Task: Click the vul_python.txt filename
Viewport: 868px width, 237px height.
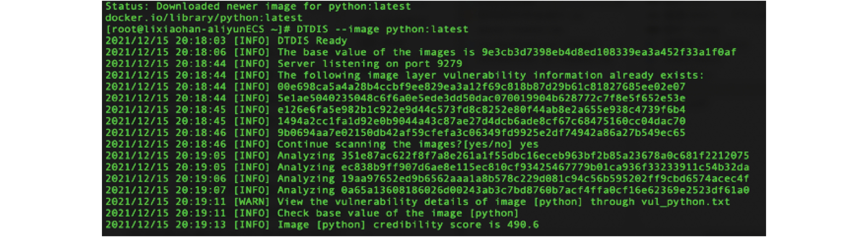Action: point(685,202)
